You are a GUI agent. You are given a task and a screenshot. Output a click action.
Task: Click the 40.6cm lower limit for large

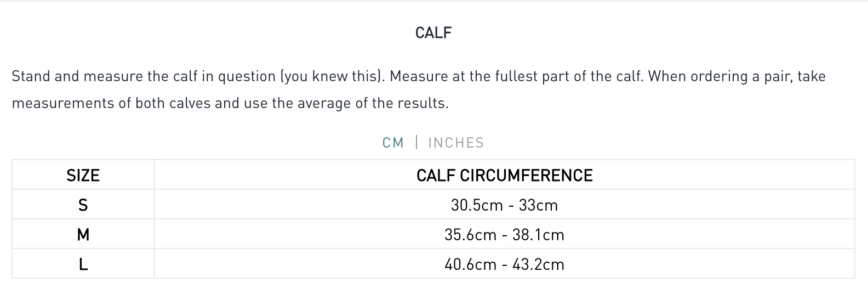click(x=470, y=264)
